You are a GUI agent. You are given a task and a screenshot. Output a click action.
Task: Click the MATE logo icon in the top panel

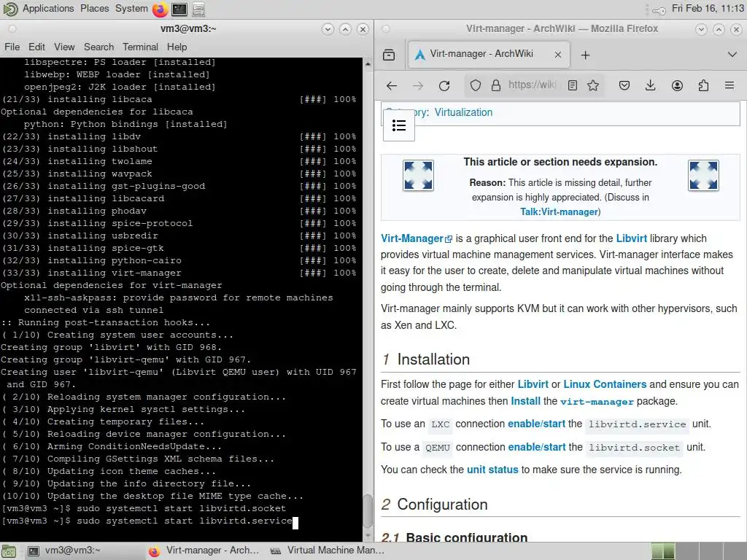click(10, 9)
